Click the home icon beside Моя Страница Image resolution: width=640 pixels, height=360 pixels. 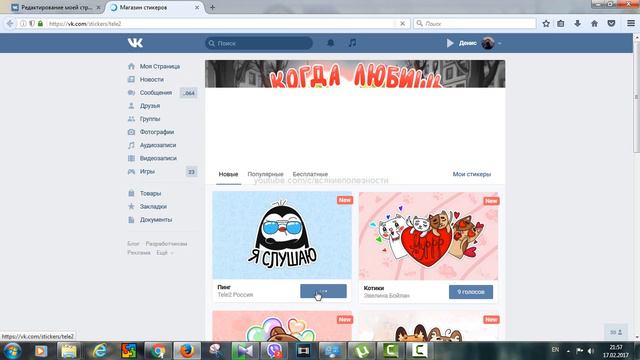(131, 66)
